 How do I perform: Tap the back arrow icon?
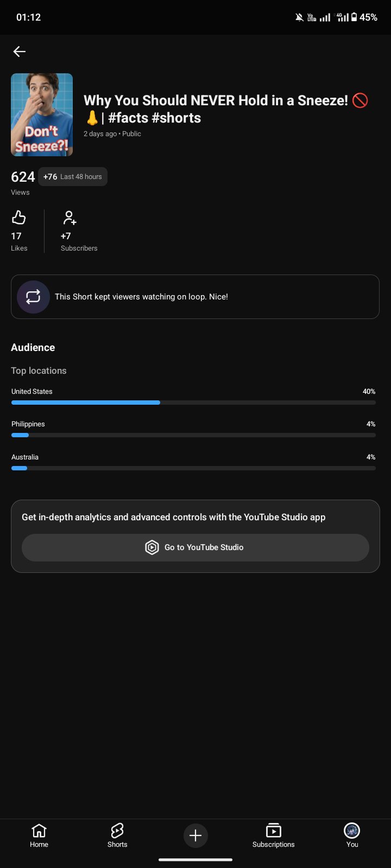point(20,52)
